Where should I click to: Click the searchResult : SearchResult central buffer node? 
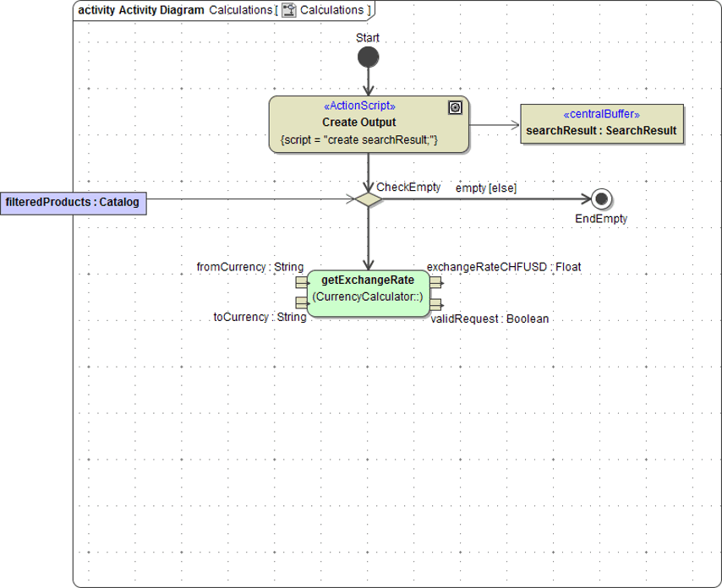pyautogui.click(x=600, y=124)
